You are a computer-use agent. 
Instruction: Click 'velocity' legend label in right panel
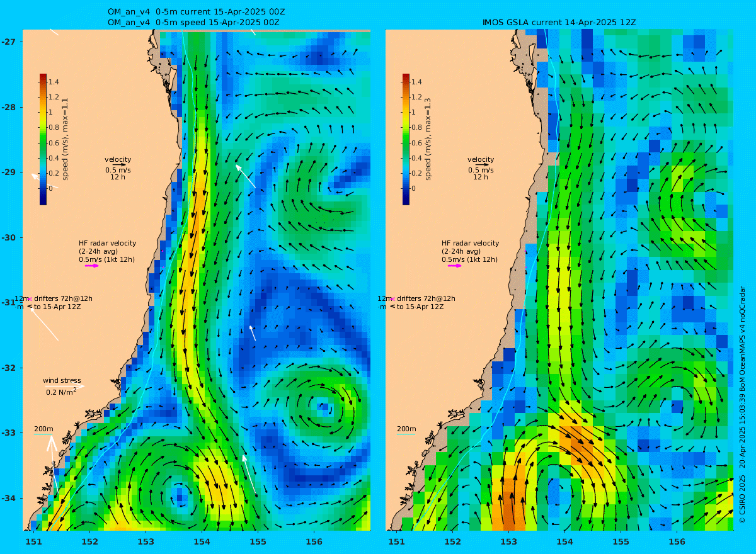481,159
